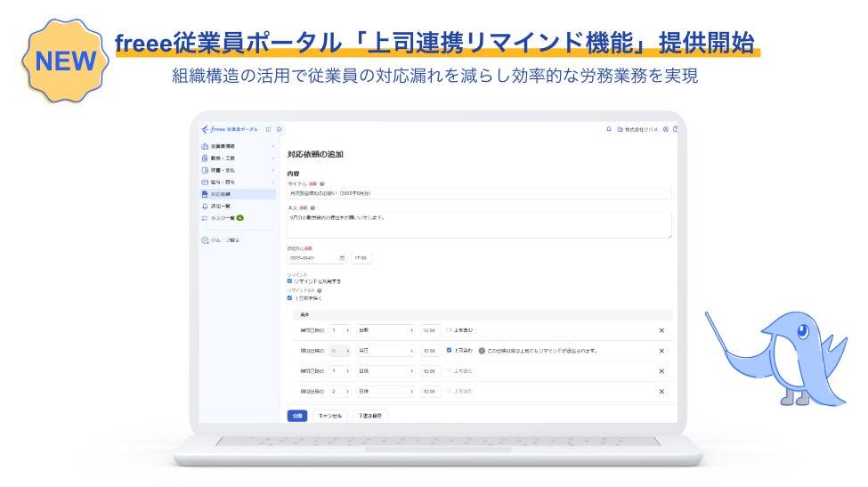The image size is (868, 487).
Task: Open the 当日 timing dropdown
Action: pyautogui.click(x=385, y=351)
